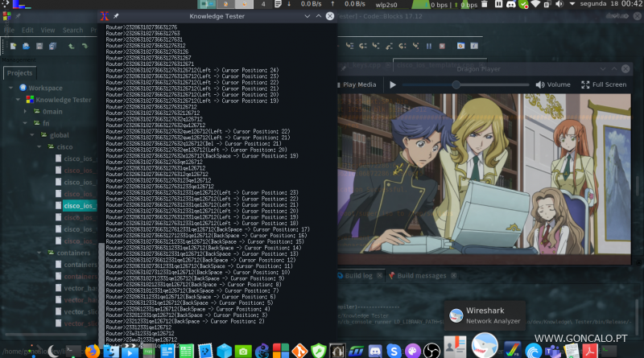Select the Projects tab in Management panel
This screenshot has width=644, height=358.
[19, 73]
